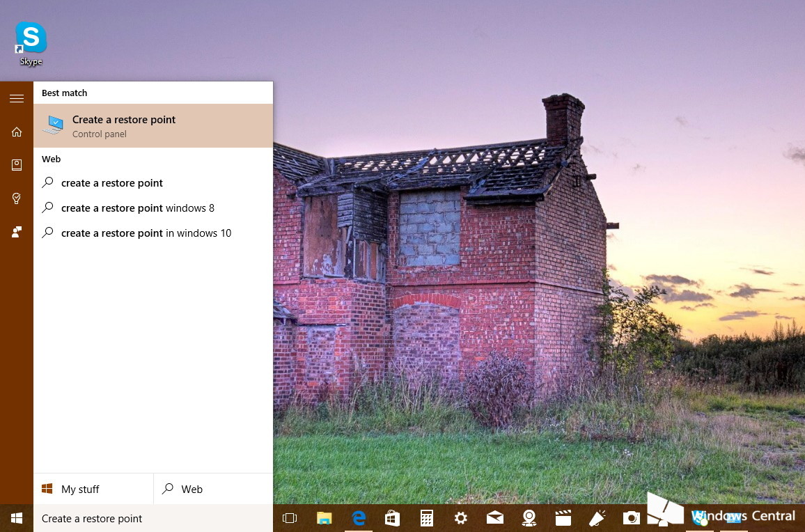Open the Cortana Notebook icon

click(17, 165)
